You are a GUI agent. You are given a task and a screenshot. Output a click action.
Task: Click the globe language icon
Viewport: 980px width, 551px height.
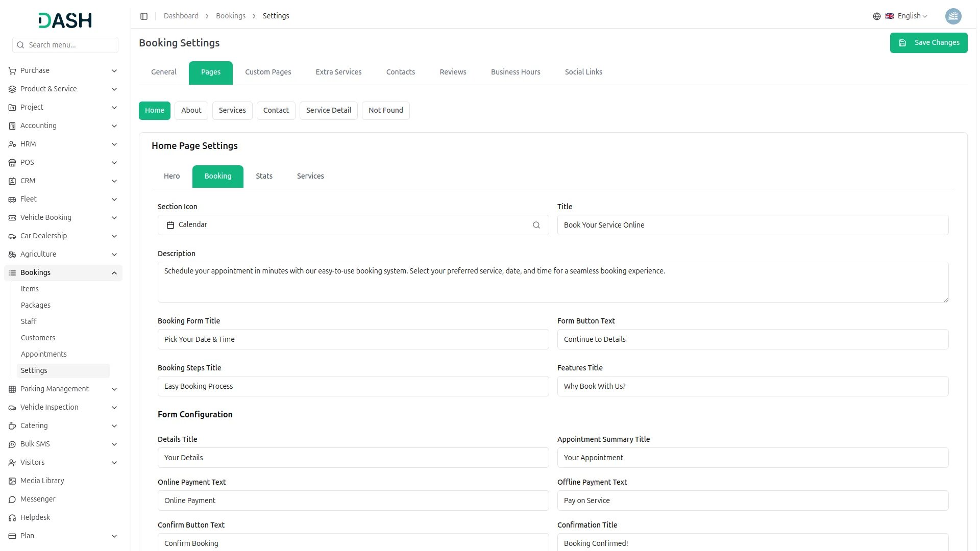pos(876,16)
